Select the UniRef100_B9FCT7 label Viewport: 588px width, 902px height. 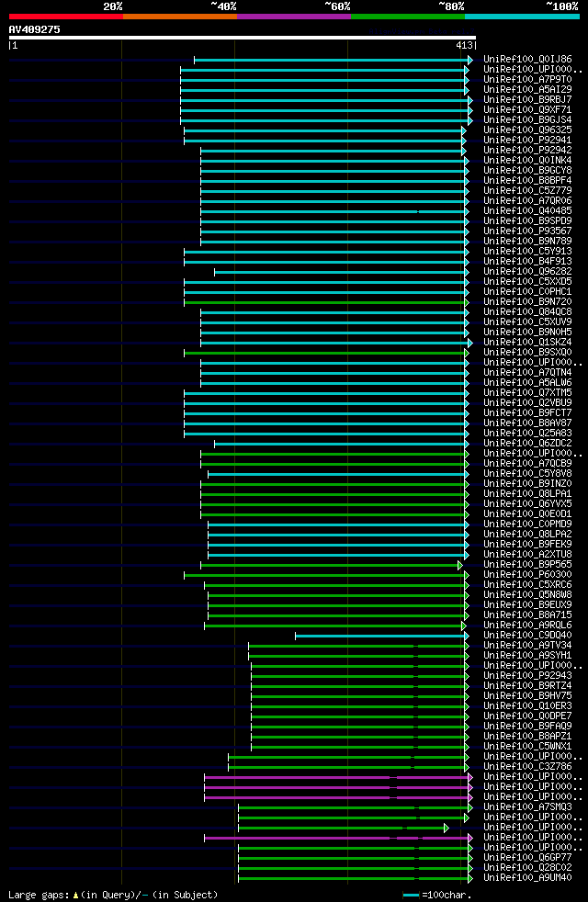(x=527, y=413)
